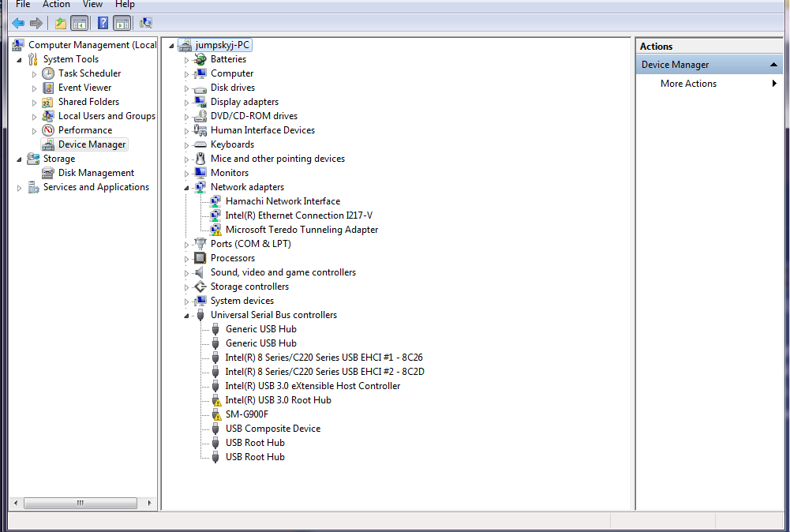The image size is (790, 532).
Task: Select Device Manager in the console tree
Action: [92, 144]
